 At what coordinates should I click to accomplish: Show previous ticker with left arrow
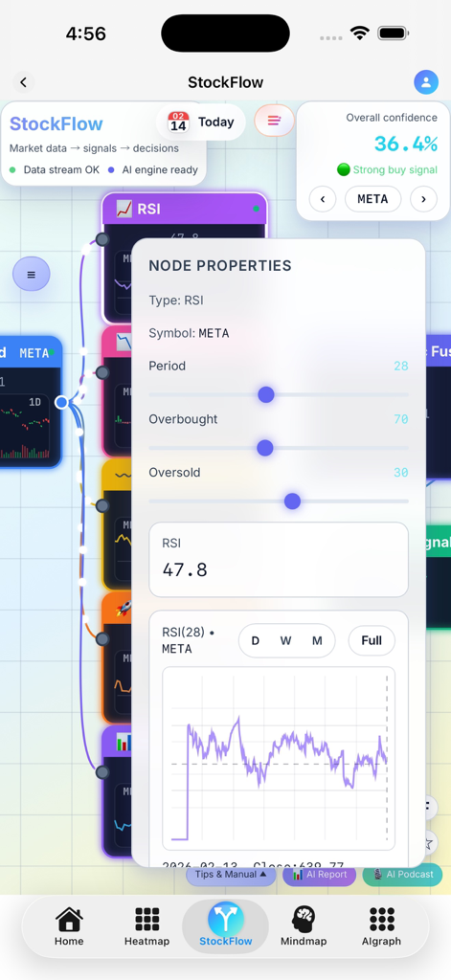(x=323, y=199)
